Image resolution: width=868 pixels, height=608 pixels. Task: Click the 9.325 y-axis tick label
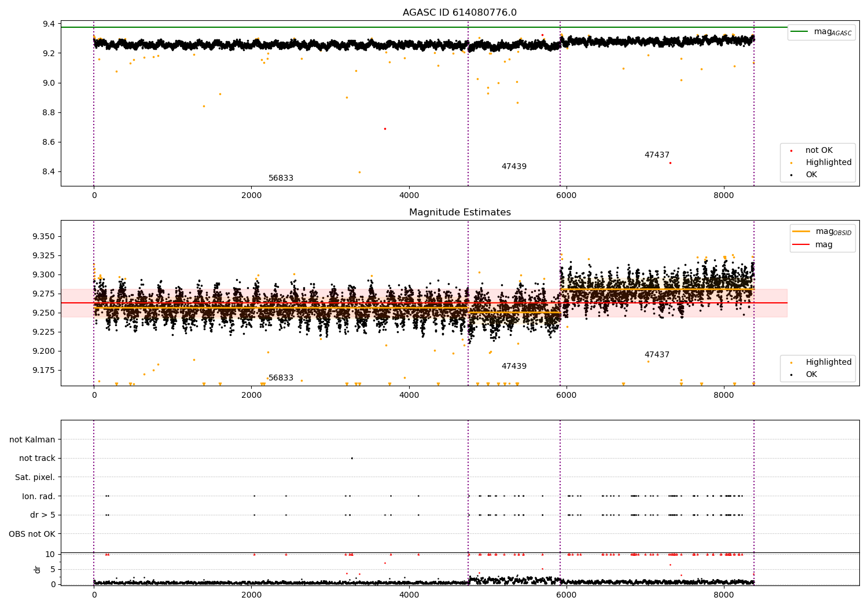(x=44, y=256)
